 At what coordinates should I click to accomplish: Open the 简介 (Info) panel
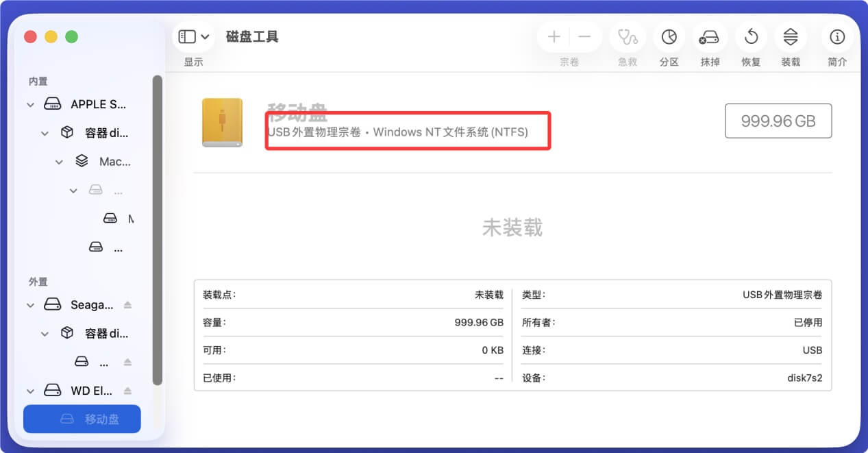click(x=836, y=37)
